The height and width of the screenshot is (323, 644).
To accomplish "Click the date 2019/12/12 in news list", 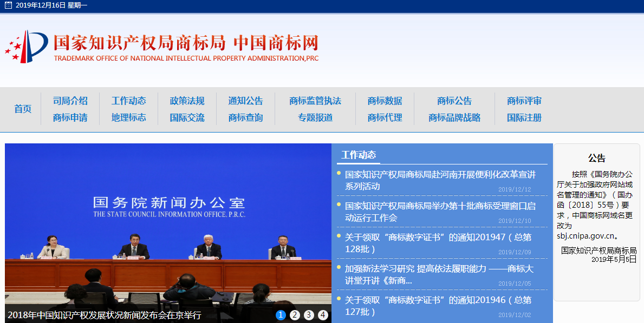I will click(x=515, y=189).
